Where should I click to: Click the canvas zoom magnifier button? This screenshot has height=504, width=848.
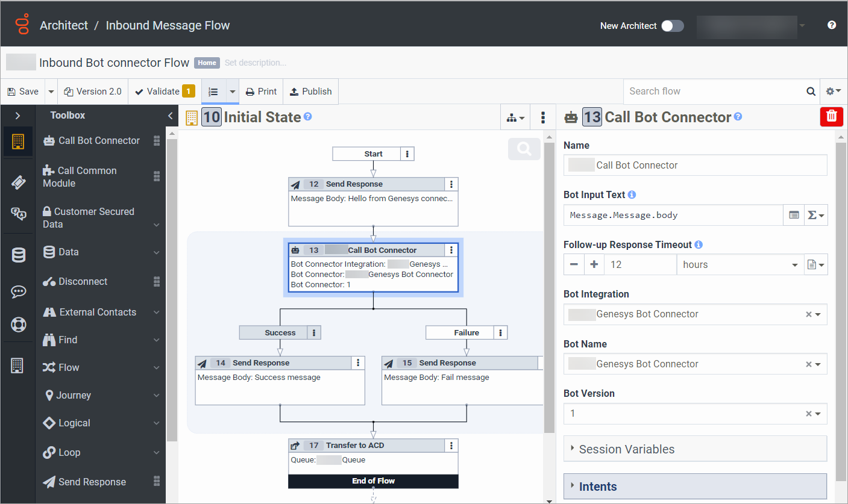[x=524, y=149]
